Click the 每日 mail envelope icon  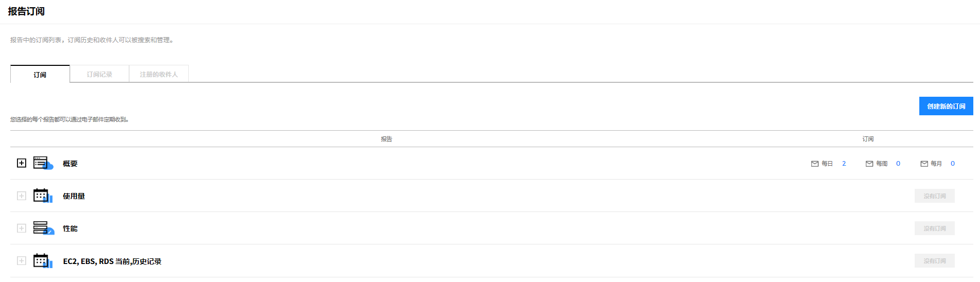[815, 164]
